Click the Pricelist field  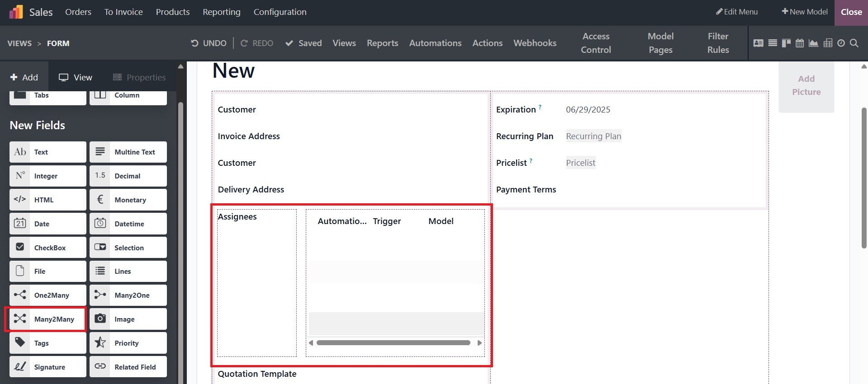580,163
